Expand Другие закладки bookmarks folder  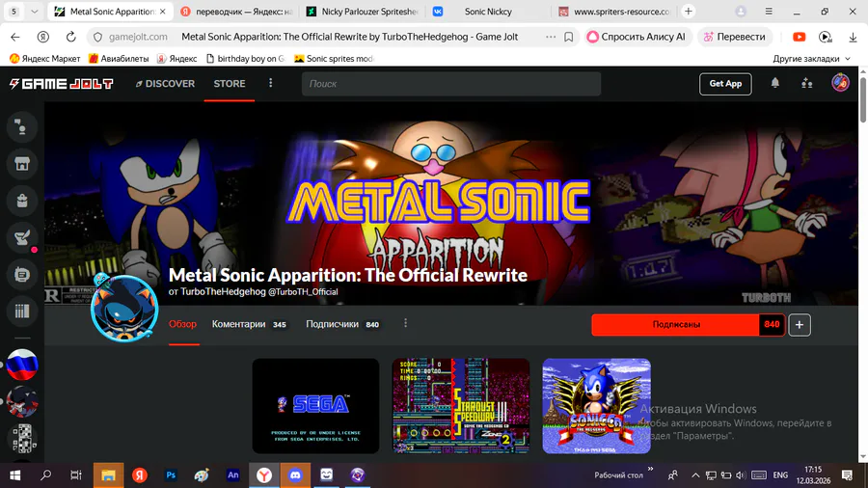point(811,59)
